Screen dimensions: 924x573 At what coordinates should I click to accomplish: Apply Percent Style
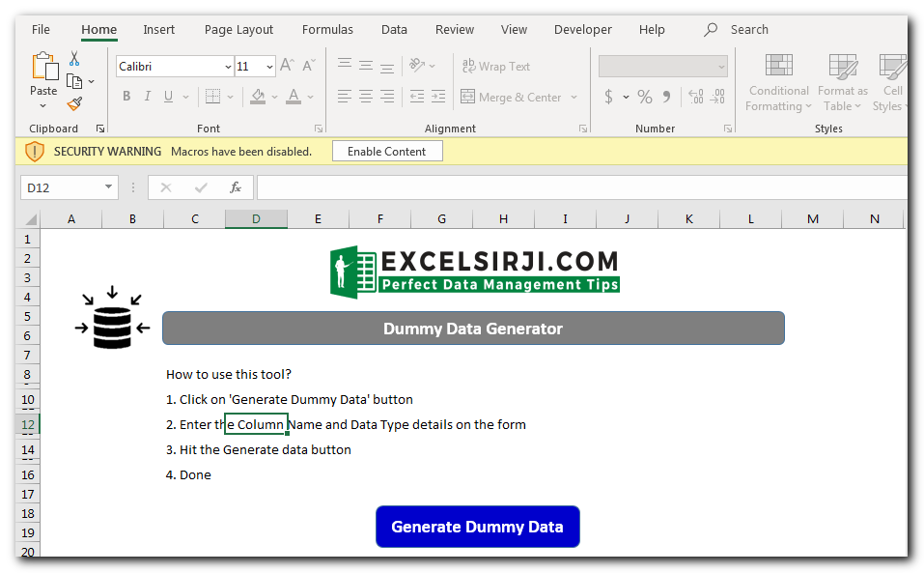[645, 97]
